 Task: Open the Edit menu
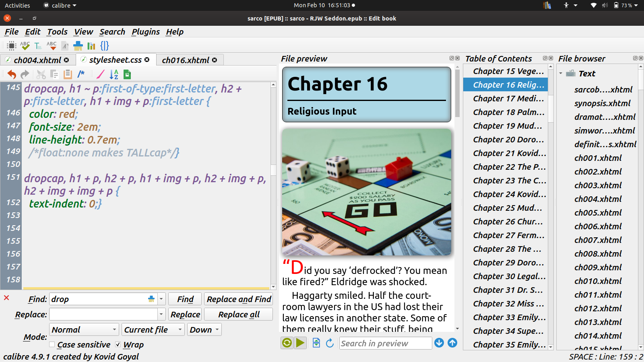[x=33, y=32]
